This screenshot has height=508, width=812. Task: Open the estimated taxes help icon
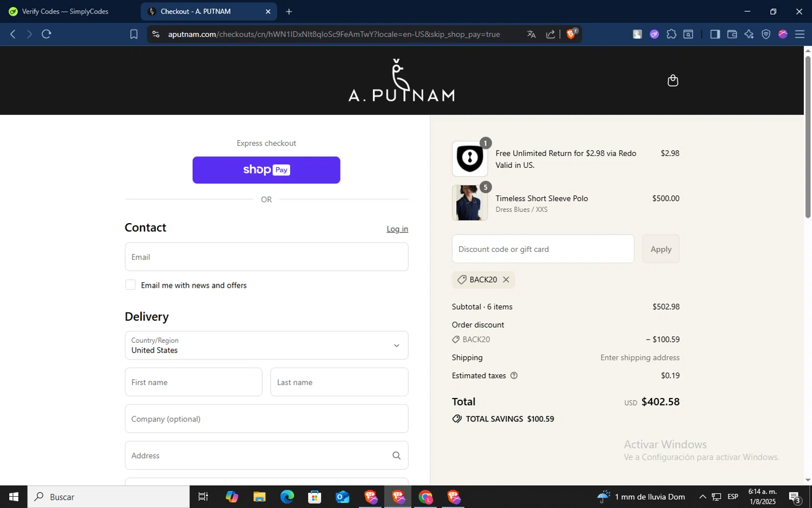(514, 375)
